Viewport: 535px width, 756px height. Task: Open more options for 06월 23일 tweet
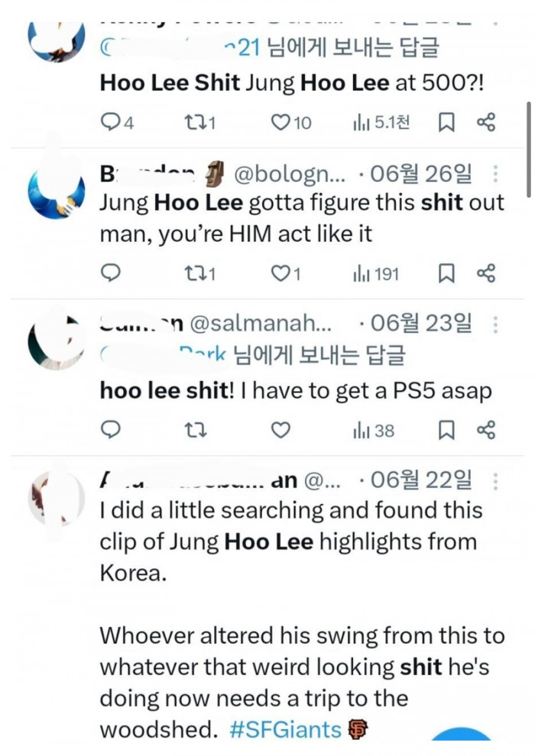tap(495, 325)
